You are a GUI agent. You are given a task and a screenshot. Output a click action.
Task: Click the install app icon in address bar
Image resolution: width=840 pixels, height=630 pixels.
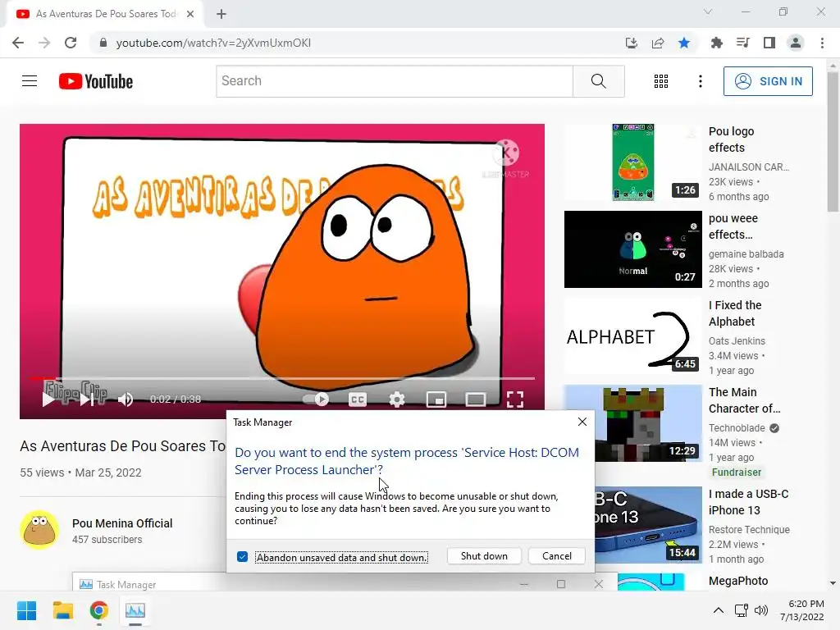click(632, 43)
